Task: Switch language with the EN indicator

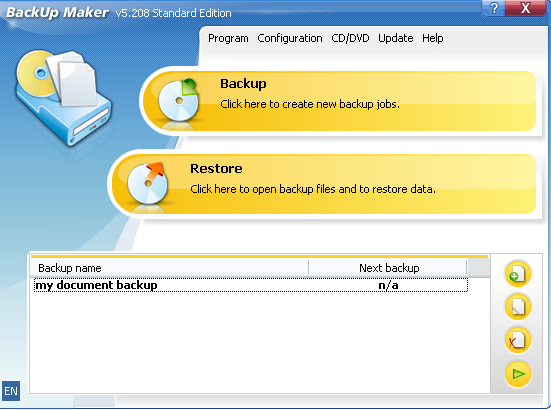Action: 11,391
